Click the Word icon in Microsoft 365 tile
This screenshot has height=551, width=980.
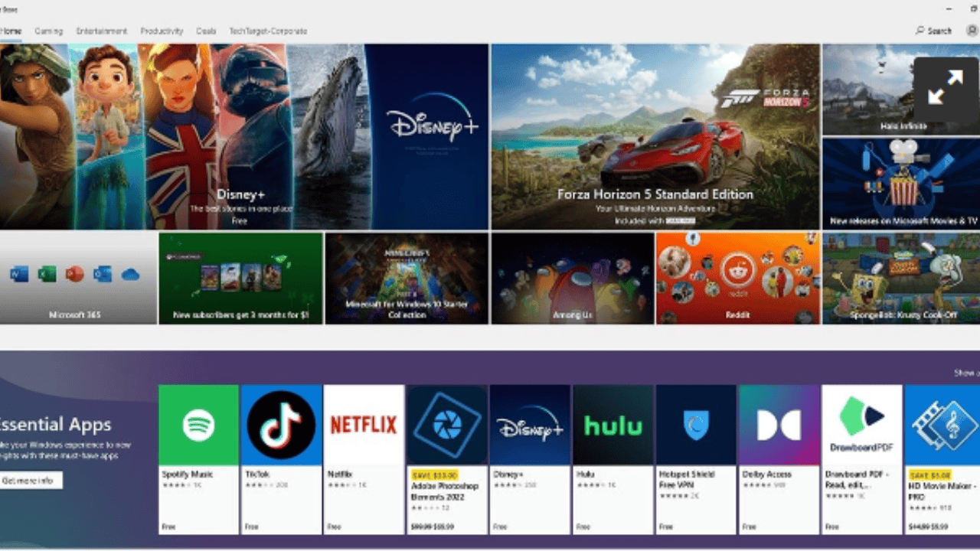coord(19,274)
